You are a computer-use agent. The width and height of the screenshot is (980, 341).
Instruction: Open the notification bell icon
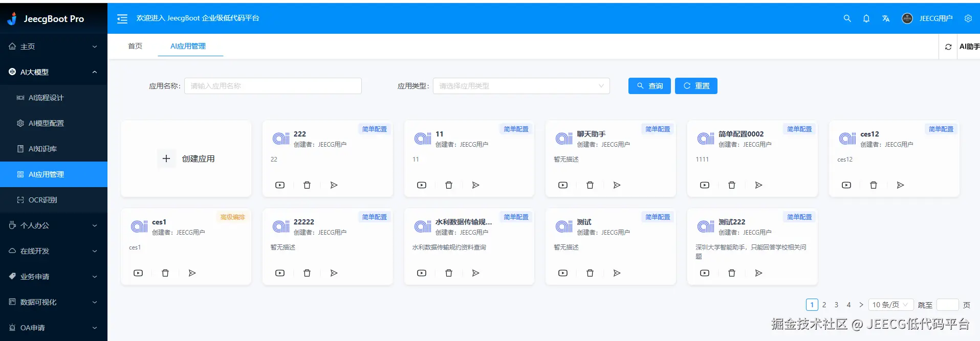coord(866,18)
